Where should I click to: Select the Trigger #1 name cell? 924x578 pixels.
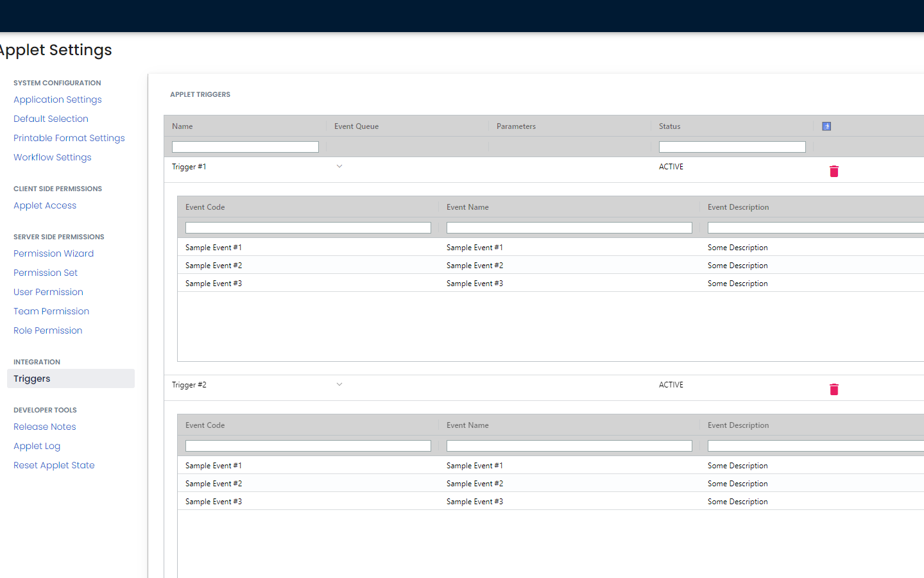pyautogui.click(x=189, y=167)
